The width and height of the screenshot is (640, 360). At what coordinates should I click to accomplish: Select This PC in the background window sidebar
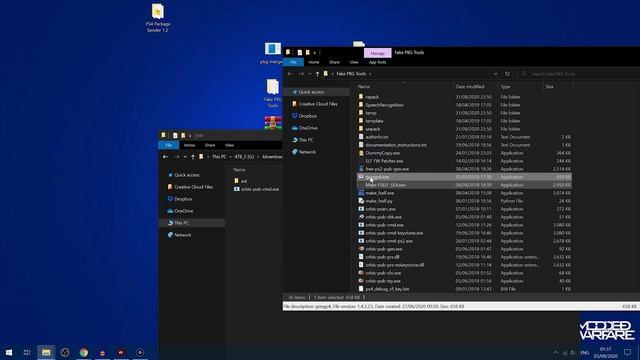[181, 223]
